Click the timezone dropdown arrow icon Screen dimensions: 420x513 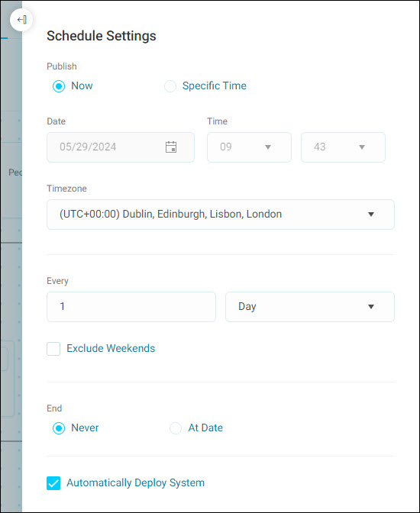coord(371,215)
